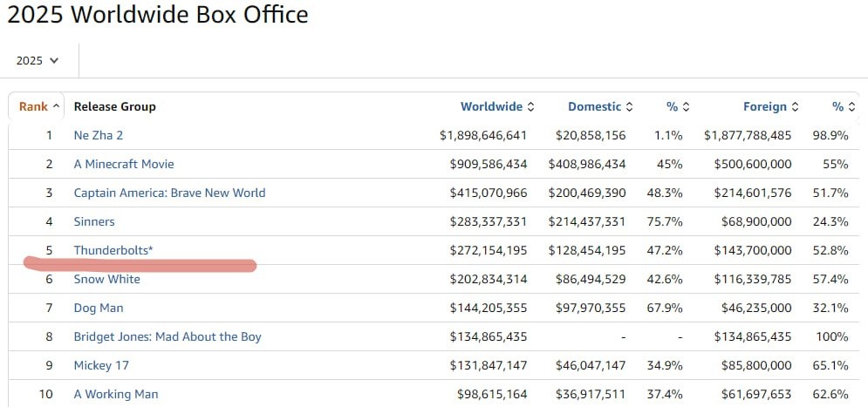Screen dimensions: 868x407
Task: Sort by Domestic gross column
Action: click(600, 106)
